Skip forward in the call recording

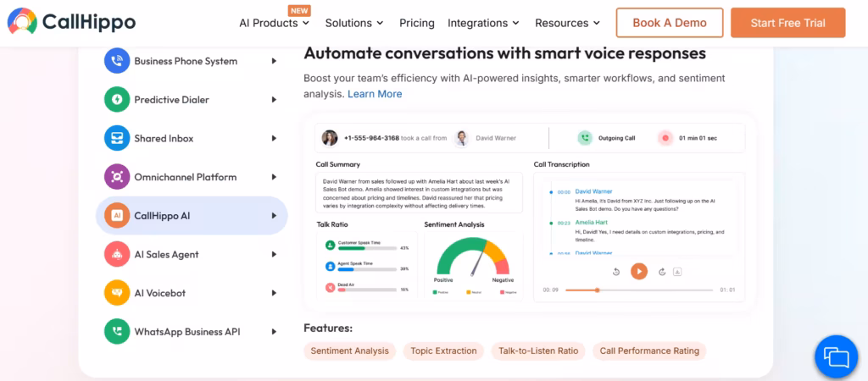click(661, 272)
